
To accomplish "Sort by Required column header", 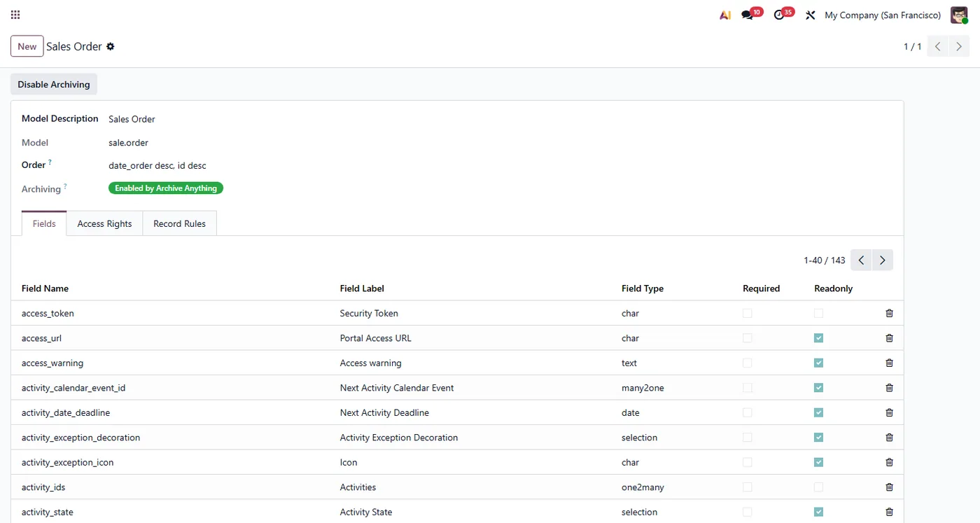I will click(x=761, y=288).
